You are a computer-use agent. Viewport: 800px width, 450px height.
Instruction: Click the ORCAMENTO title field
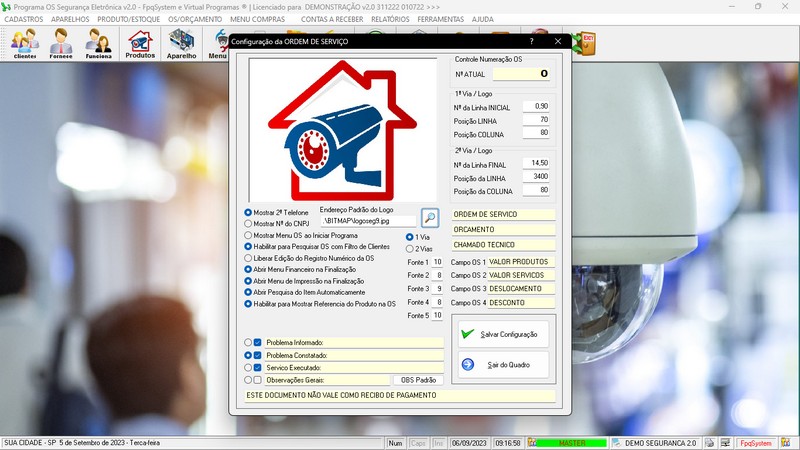[503, 230]
